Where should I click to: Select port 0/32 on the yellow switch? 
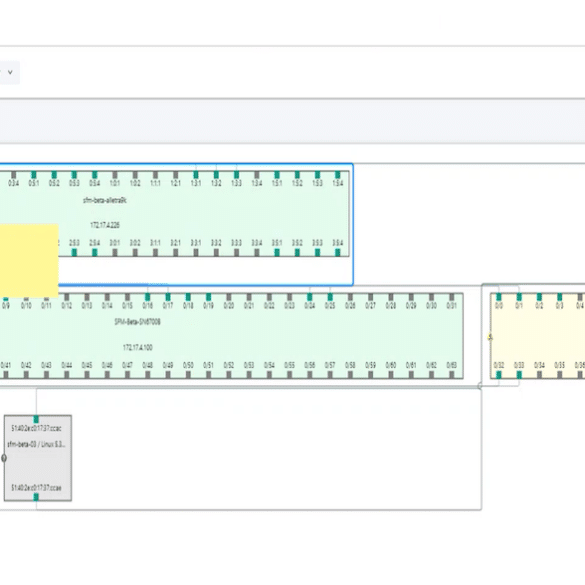pos(499,375)
